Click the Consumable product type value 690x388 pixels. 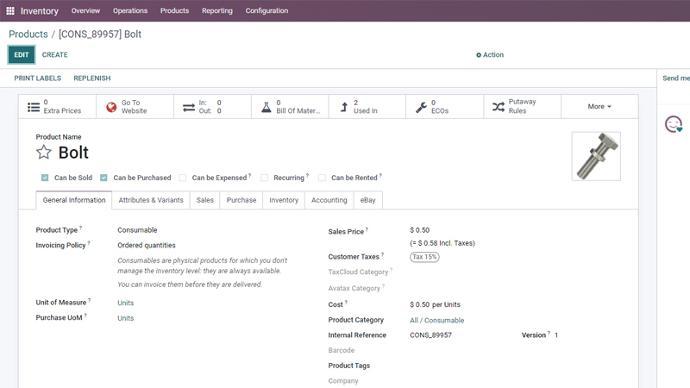coord(137,230)
